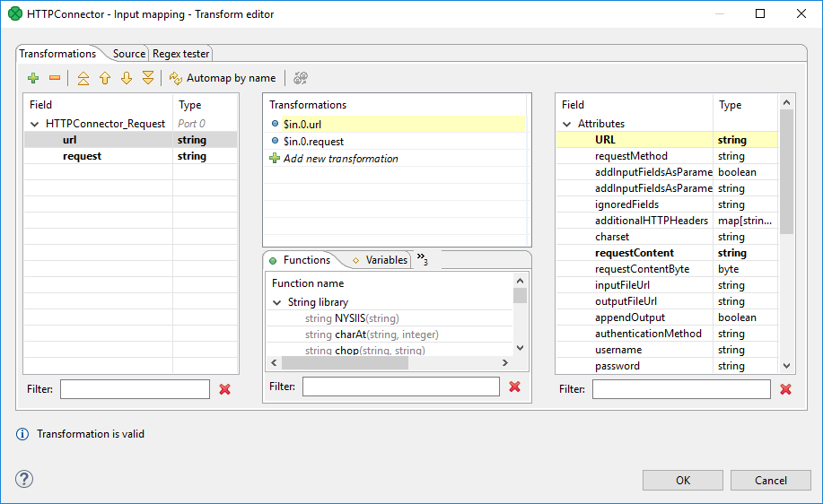Select the ignoredFields attribute
This screenshot has width=823, height=504.
[667, 204]
